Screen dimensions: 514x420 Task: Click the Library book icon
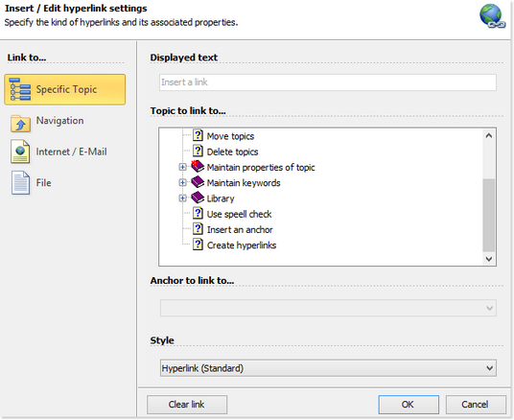198,198
